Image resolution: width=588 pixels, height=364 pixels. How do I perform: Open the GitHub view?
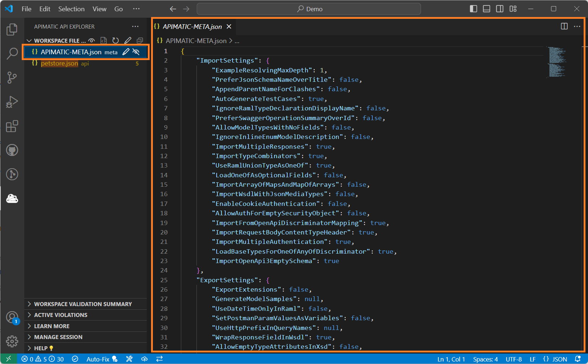[x=12, y=150]
